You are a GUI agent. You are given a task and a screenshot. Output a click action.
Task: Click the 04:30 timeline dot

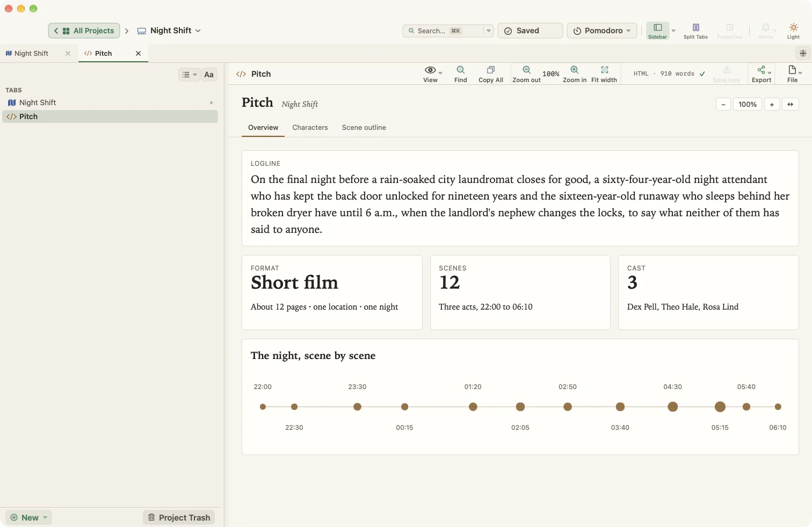click(672, 407)
